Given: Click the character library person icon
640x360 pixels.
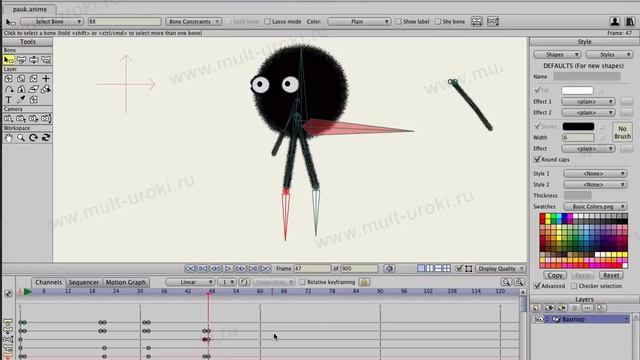Looking at the screenshot, I should [x=615, y=21].
